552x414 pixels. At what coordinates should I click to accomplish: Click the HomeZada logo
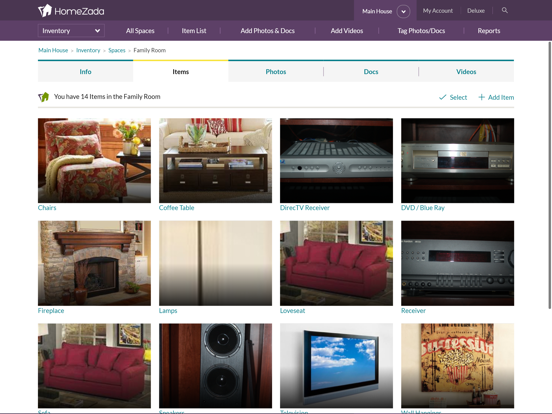(x=71, y=11)
